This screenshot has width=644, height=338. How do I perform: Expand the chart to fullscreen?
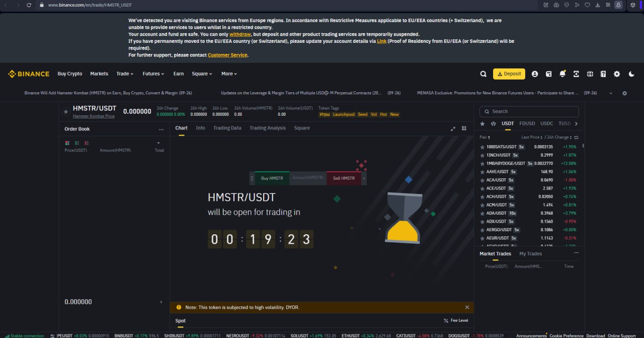click(x=453, y=128)
